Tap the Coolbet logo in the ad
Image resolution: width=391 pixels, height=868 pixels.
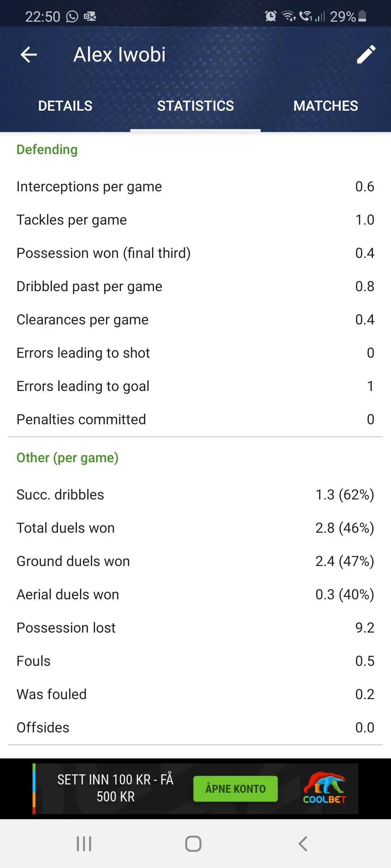click(x=324, y=788)
